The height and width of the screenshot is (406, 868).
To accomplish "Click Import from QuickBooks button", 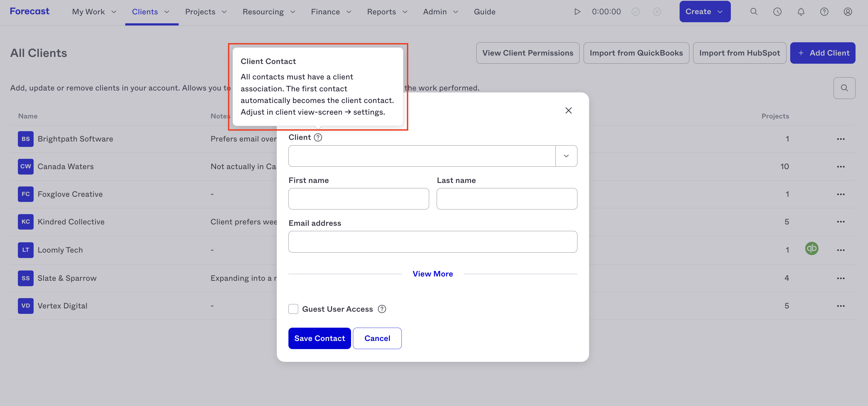I will click(636, 53).
